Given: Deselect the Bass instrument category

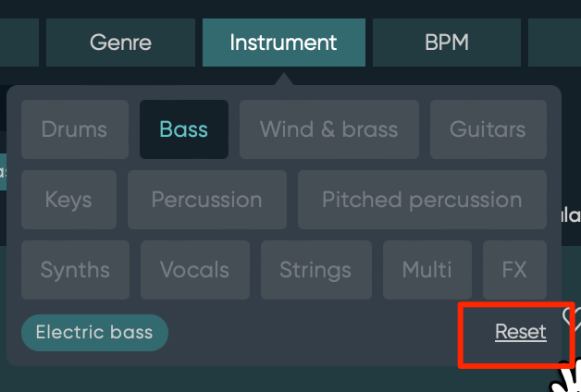Looking at the screenshot, I should click(184, 129).
